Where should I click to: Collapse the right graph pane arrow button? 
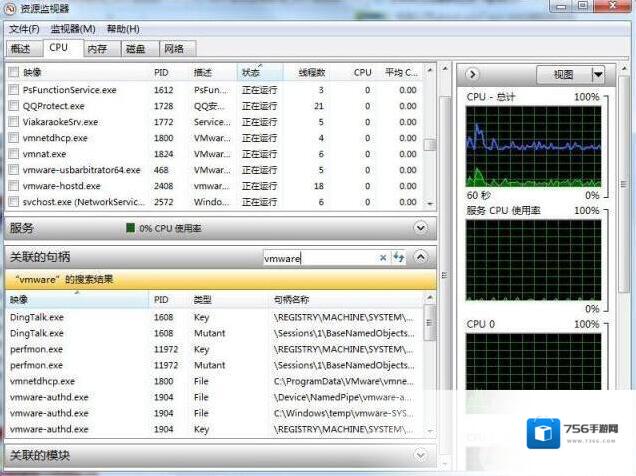474,74
